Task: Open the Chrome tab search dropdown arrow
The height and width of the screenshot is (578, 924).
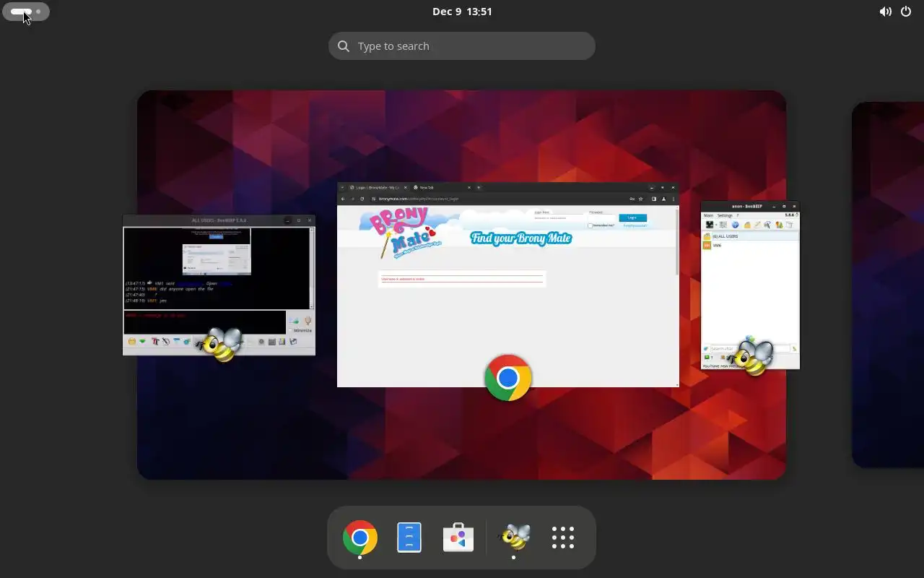Action: click(342, 187)
